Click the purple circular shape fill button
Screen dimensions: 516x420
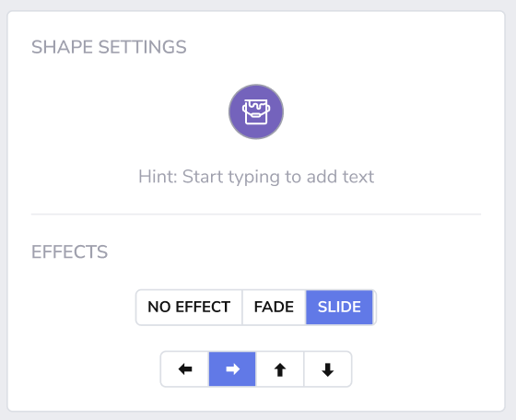[256, 111]
